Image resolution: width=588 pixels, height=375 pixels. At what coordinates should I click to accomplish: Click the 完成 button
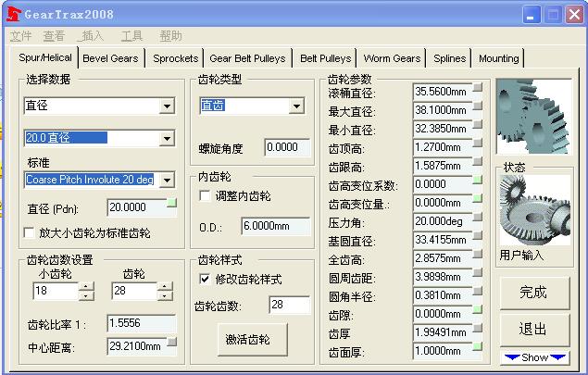[x=534, y=293]
